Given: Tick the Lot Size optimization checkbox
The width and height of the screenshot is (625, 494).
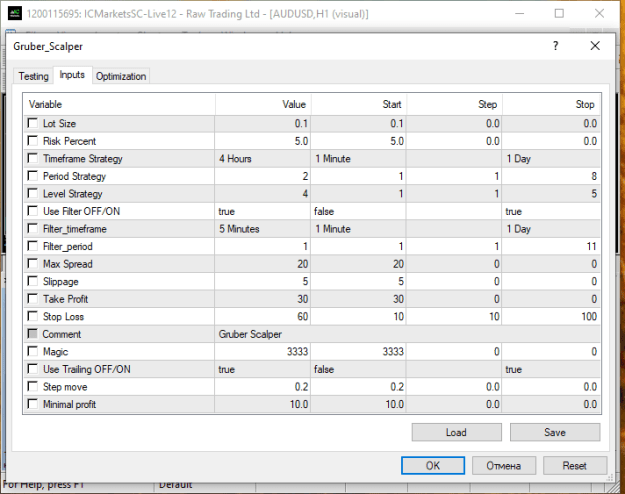Looking at the screenshot, I should pyautogui.click(x=33, y=123).
